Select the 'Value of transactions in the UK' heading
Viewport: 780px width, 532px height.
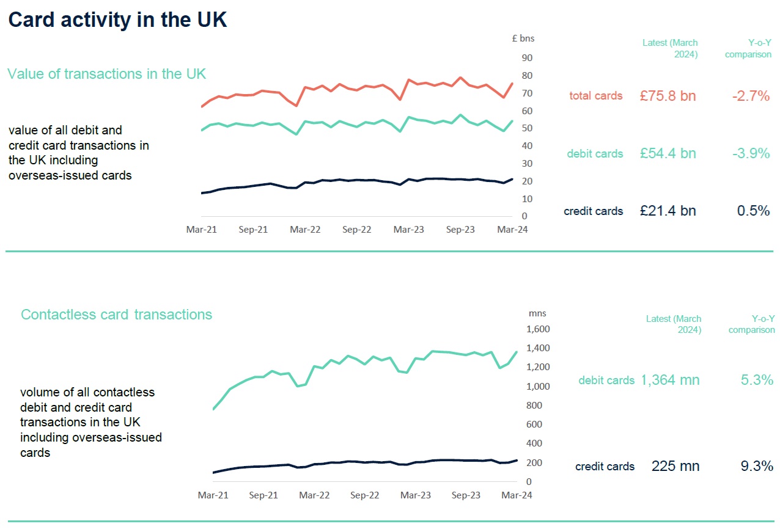(107, 74)
